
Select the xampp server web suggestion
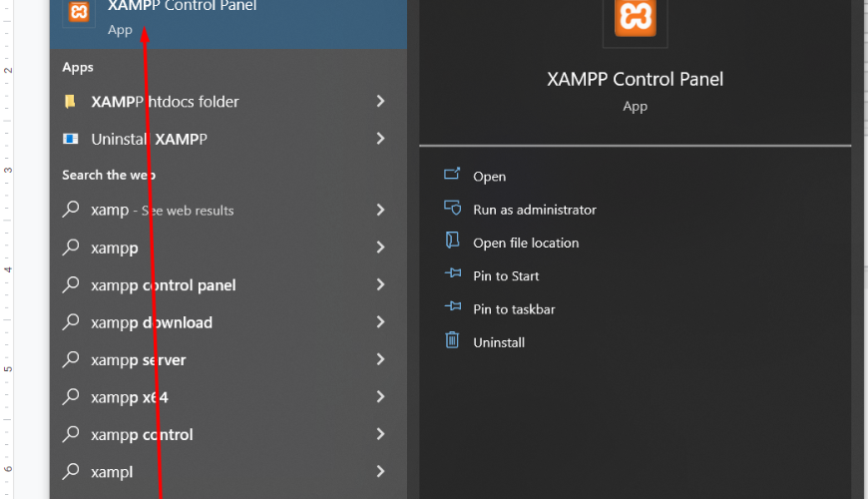coord(228,359)
